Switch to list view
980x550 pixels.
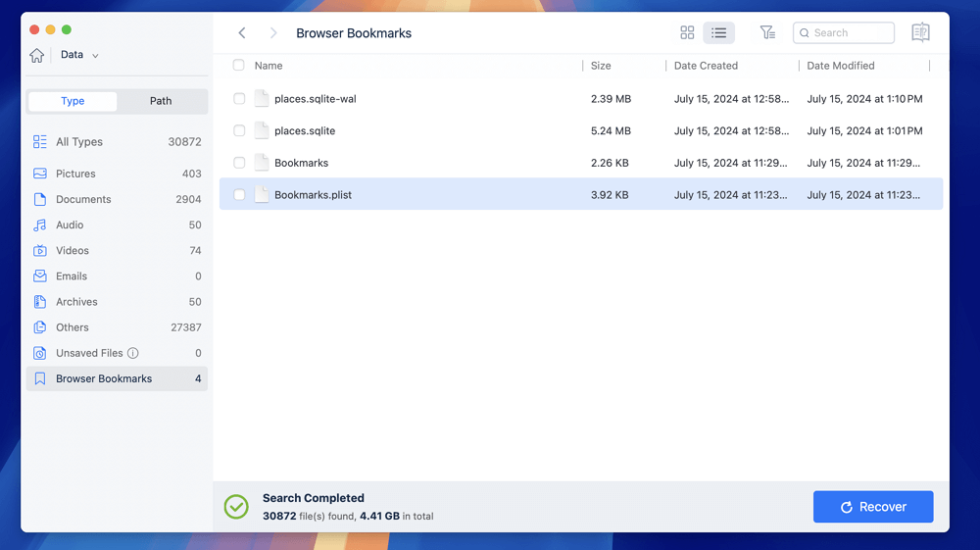(x=718, y=33)
